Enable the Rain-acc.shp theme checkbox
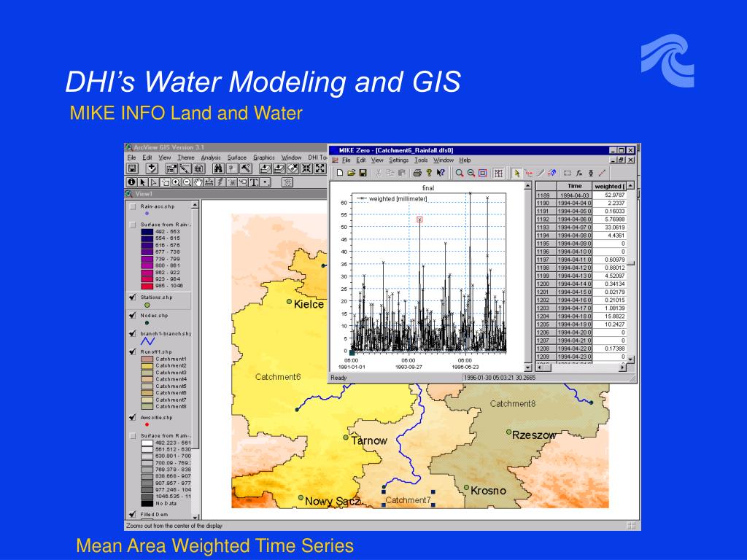 [x=133, y=207]
